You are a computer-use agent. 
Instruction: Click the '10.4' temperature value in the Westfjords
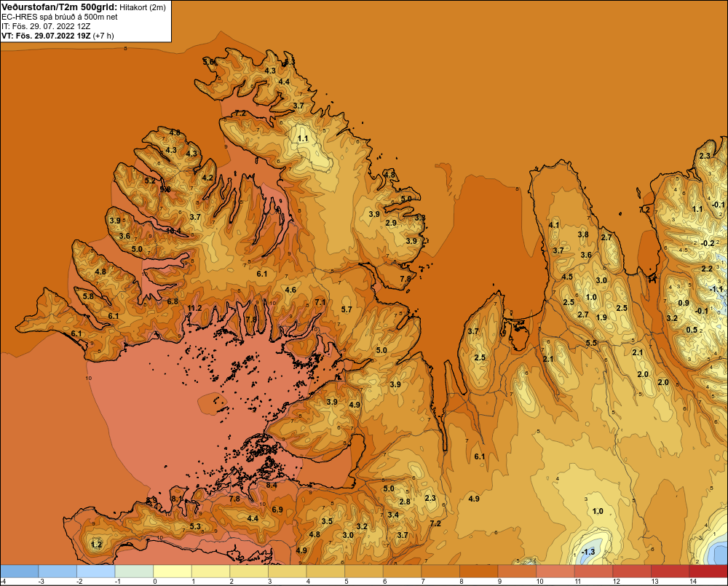pos(174,231)
